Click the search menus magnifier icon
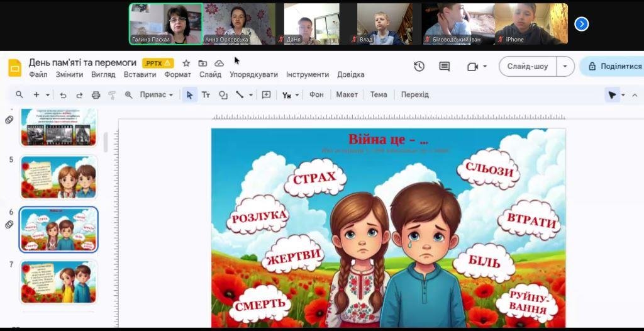The image size is (644, 331). pos(19,94)
